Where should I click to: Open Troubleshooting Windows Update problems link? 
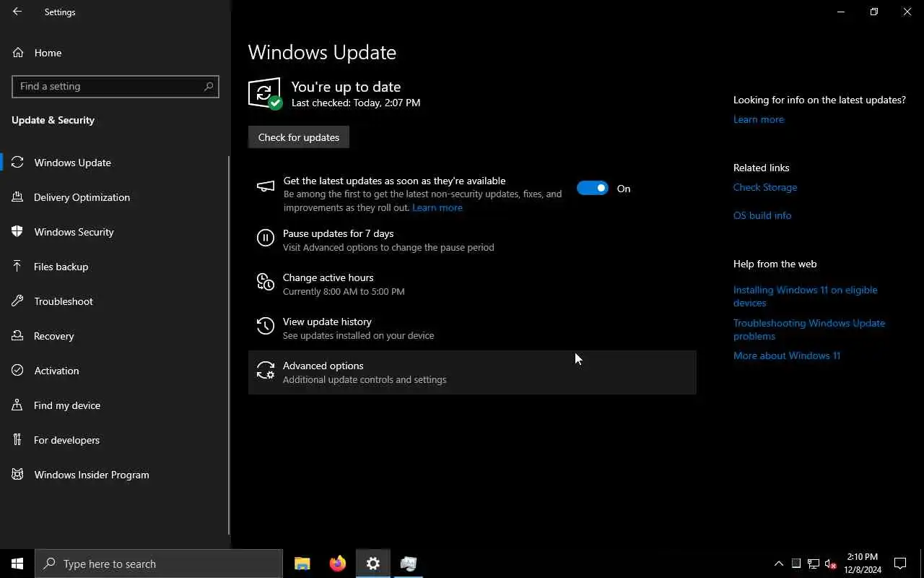(x=809, y=329)
